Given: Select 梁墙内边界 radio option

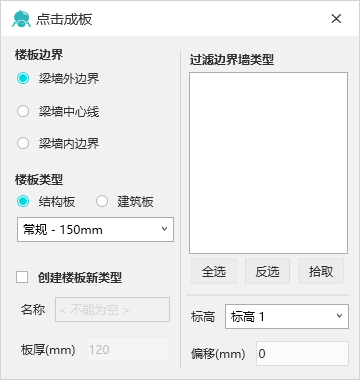Looking at the screenshot, I should coord(23,143).
